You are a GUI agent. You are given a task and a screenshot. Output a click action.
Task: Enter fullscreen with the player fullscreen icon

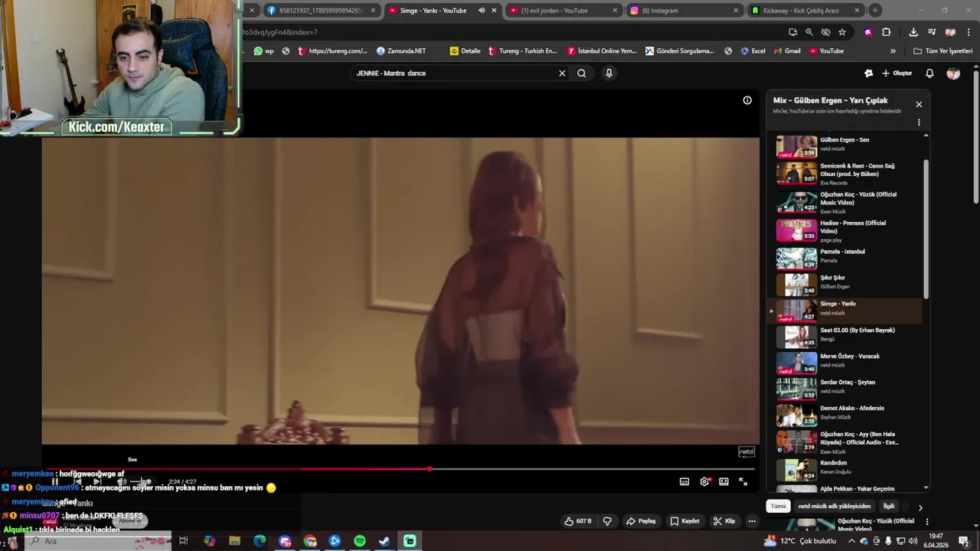click(743, 481)
